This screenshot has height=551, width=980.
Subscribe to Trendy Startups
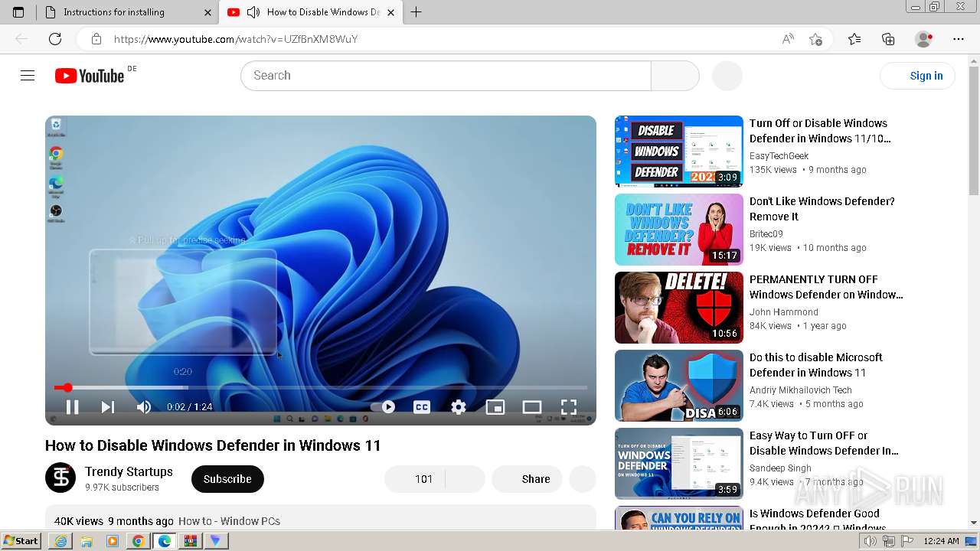point(227,479)
